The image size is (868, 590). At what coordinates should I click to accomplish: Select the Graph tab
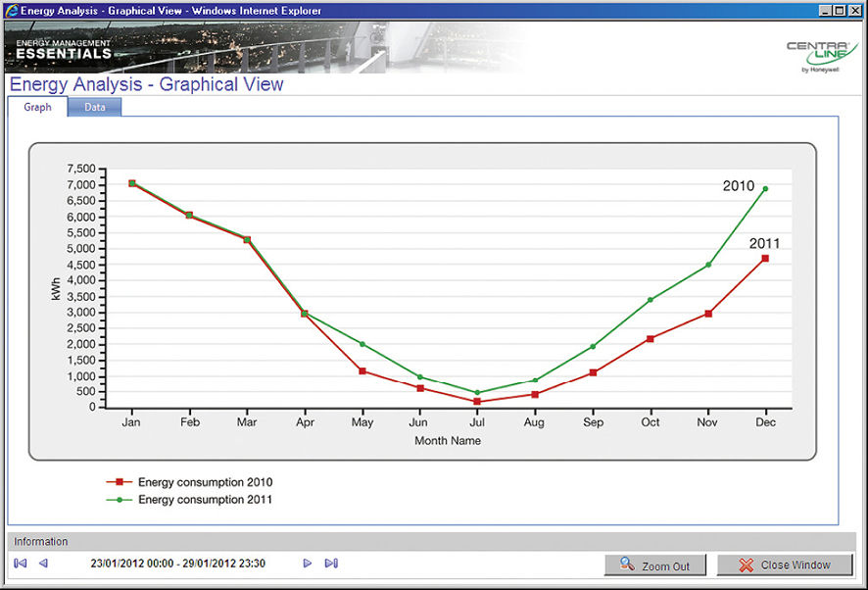(x=37, y=107)
